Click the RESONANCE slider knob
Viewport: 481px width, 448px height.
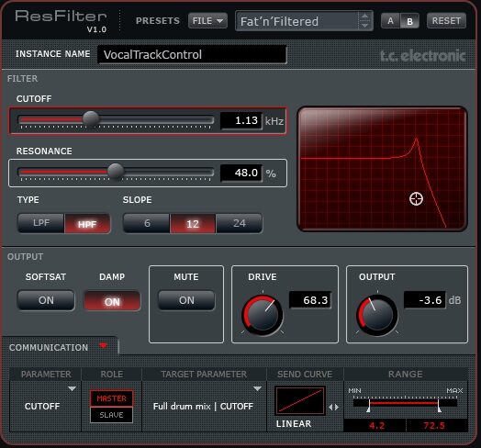point(116,172)
